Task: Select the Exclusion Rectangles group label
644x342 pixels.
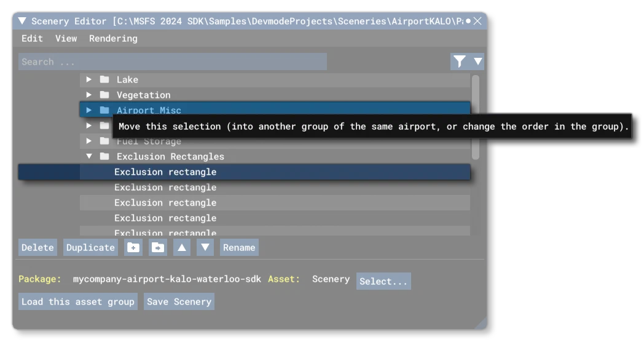Action: (170, 157)
